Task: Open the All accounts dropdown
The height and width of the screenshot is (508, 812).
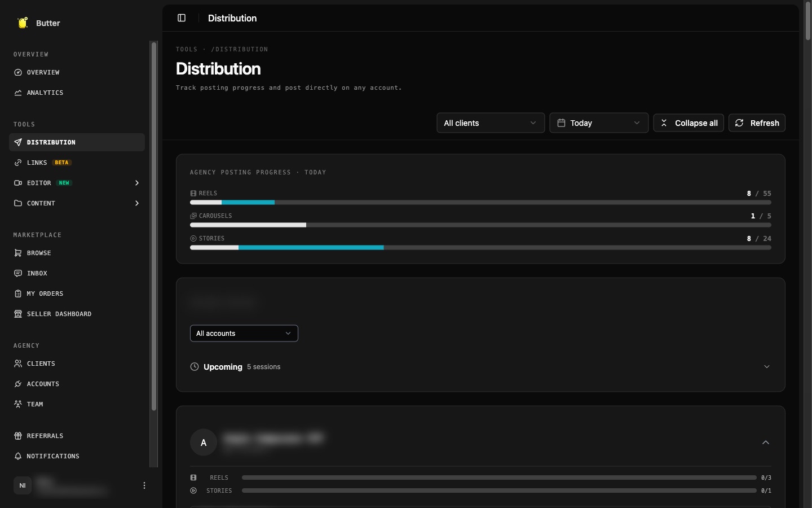Action: pyautogui.click(x=244, y=334)
